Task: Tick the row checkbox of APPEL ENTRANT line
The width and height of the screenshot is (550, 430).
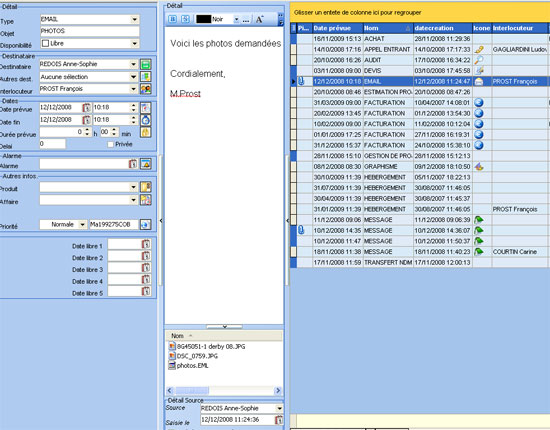Action: click(294, 49)
